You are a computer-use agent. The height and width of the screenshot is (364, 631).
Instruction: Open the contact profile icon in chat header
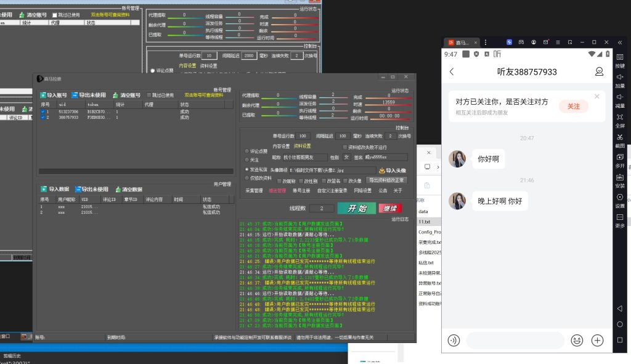[x=599, y=71]
